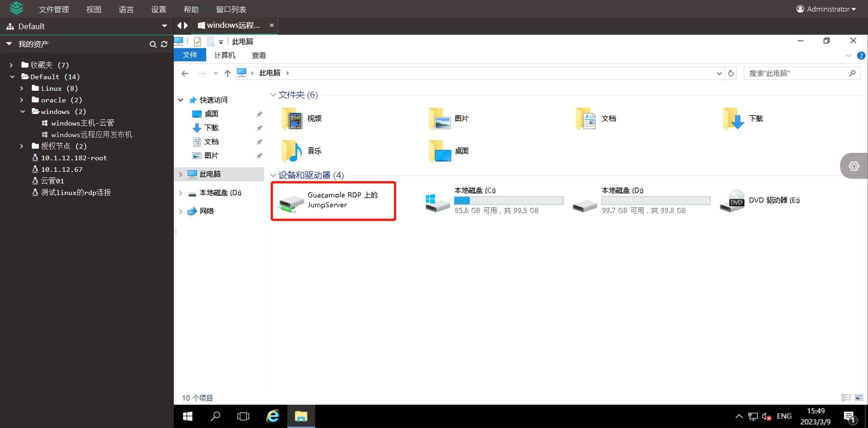Collapse the windows (2) tree node

[22, 111]
